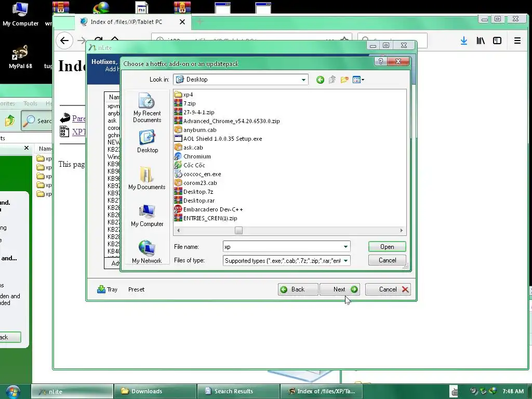Select Desktop.rar archive

tap(194, 201)
